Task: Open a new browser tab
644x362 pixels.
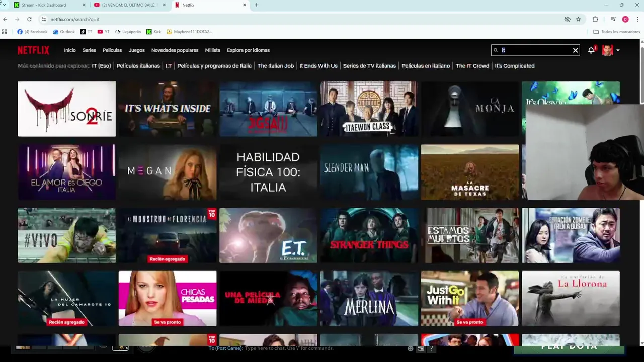Action: [257, 5]
